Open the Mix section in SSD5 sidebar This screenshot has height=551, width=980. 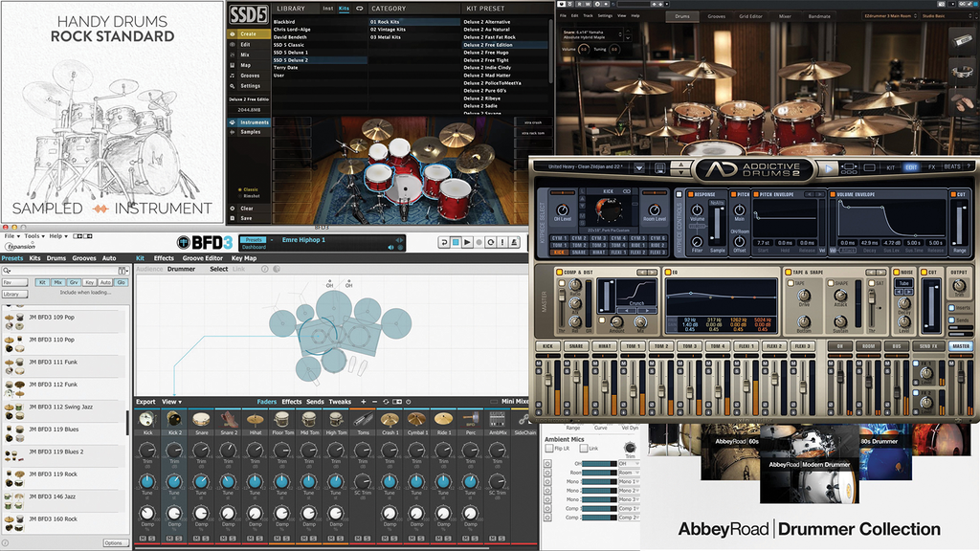(x=247, y=54)
